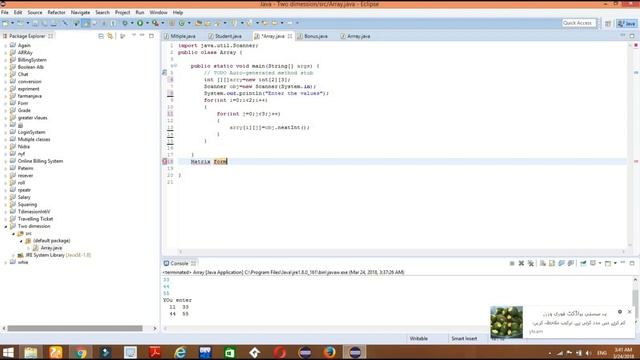Close the ad notification popup with X
The image size is (640, 360).
click(x=629, y=311)
